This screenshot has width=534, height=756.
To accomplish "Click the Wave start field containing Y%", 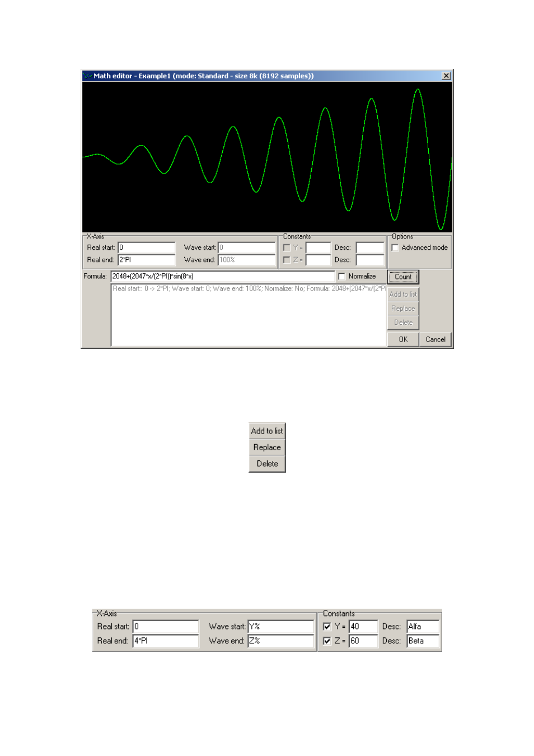I will coord(281,627).
